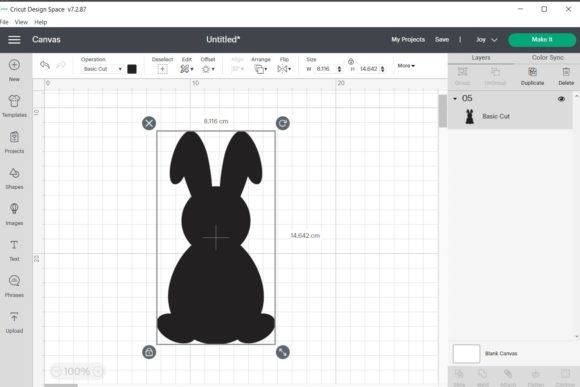Switch to the Layers tab
This screenshot has height=387, width=580.
click(480, 58)
